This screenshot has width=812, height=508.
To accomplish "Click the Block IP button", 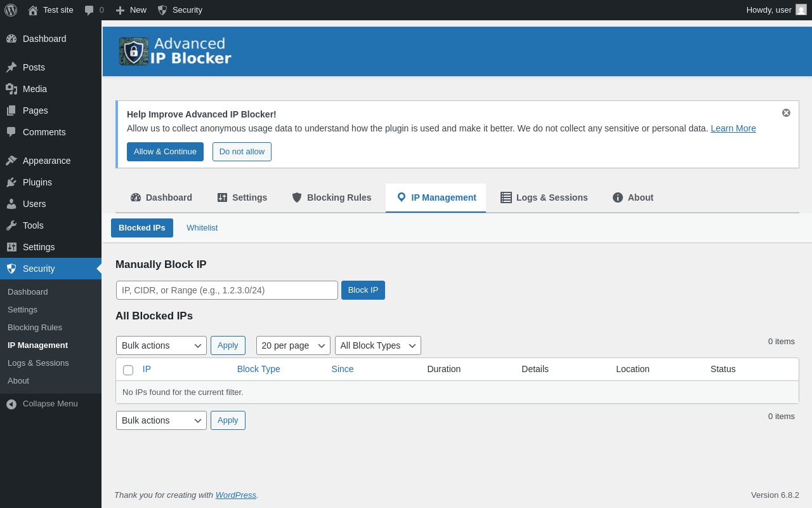I will click(x=363, y=290).
